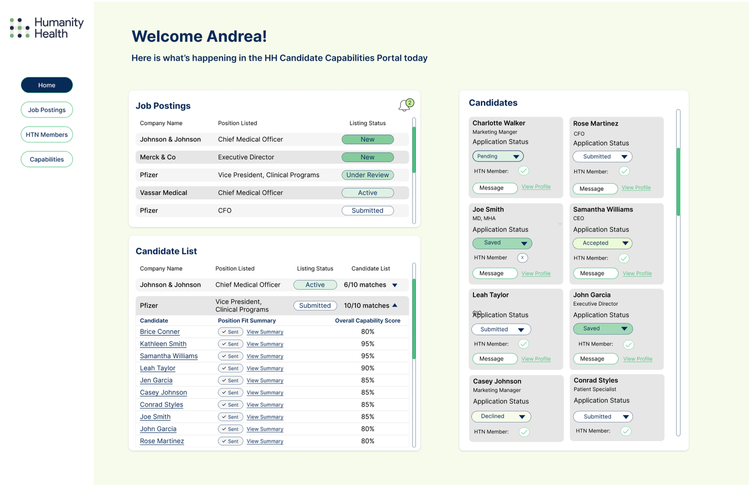
Task: Message Charlotte Walker
Action: point(495,188)
